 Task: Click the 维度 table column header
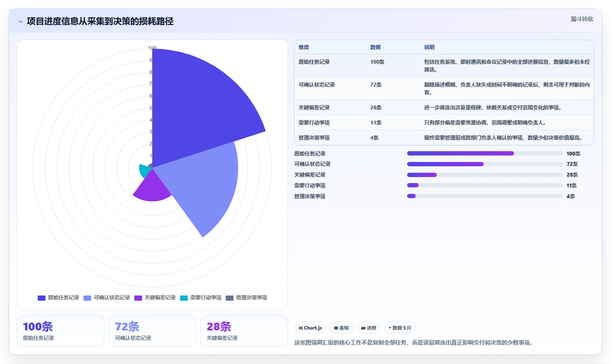(304, 47)
